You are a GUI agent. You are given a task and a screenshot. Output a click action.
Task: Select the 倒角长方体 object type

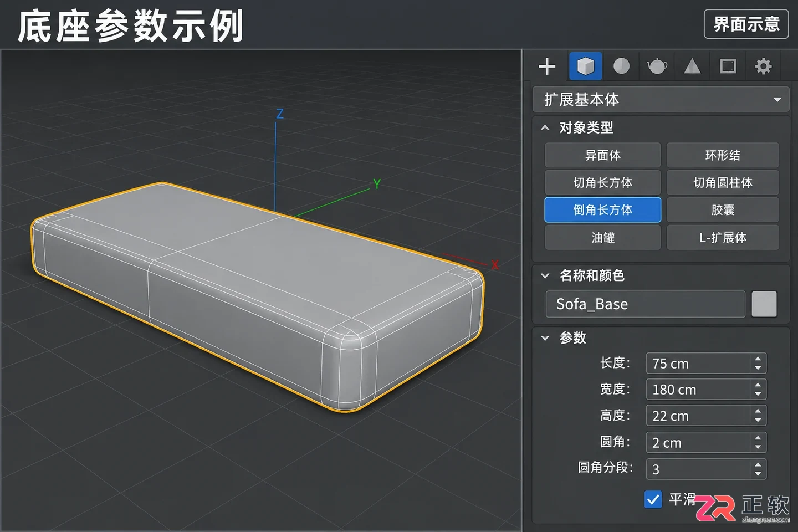pos(603,209)
